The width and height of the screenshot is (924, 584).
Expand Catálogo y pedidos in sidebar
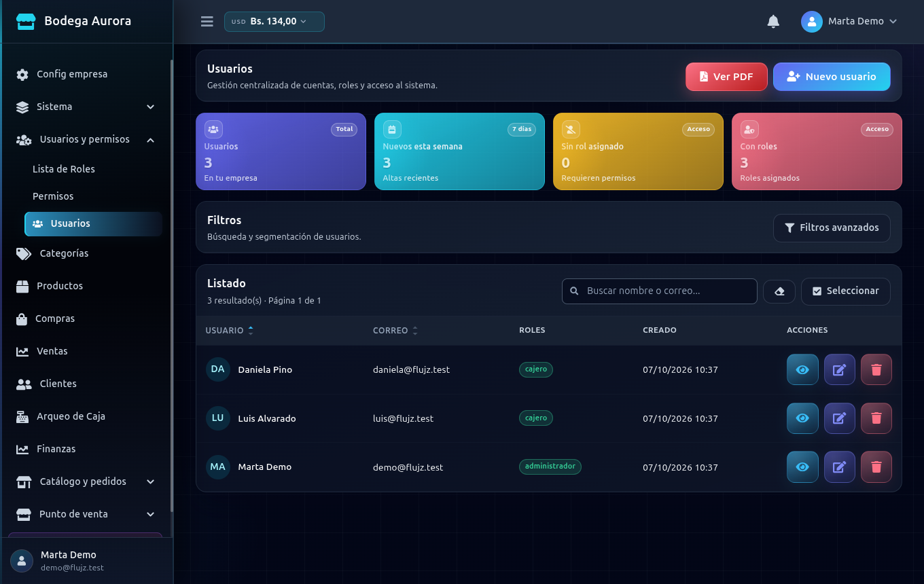[x=86, y=481]
